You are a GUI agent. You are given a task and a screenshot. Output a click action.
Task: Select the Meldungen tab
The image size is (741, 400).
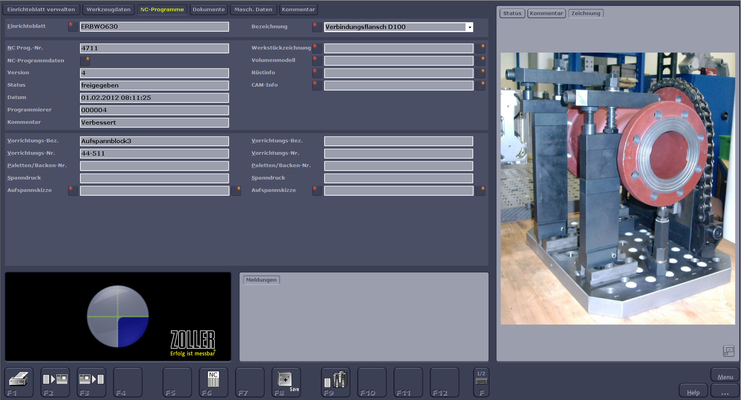point(261,280)
